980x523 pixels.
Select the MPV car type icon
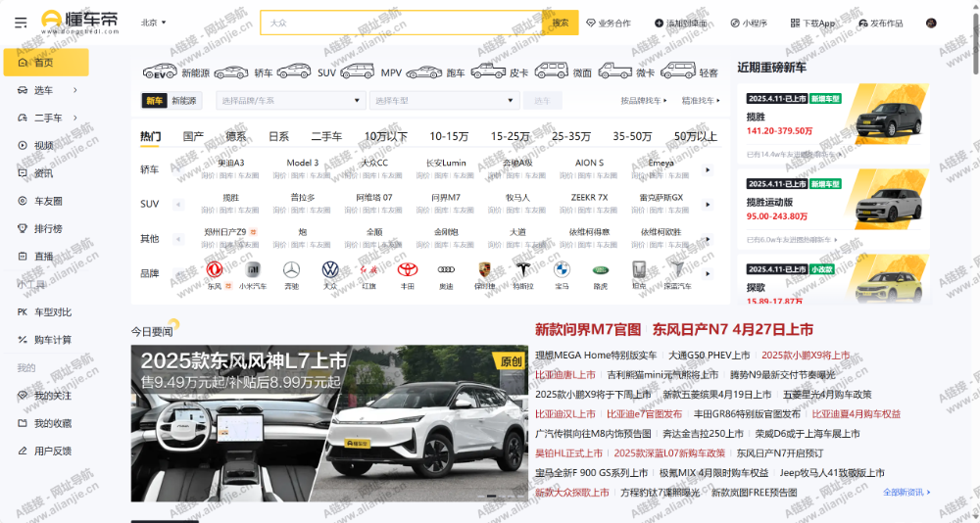(x=358, y=71)
